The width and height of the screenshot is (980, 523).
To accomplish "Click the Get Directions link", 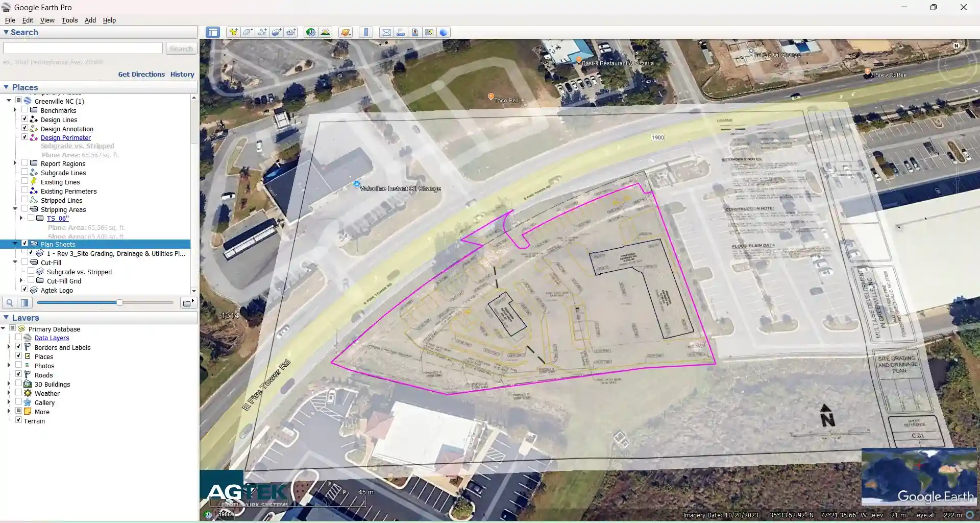I will point(141,74).
